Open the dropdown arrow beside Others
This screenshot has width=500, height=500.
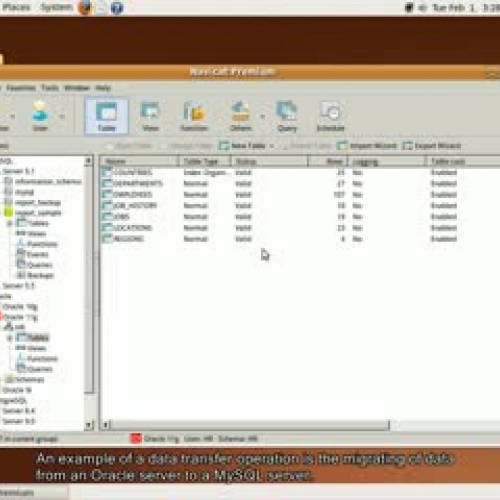coord(263,117)
